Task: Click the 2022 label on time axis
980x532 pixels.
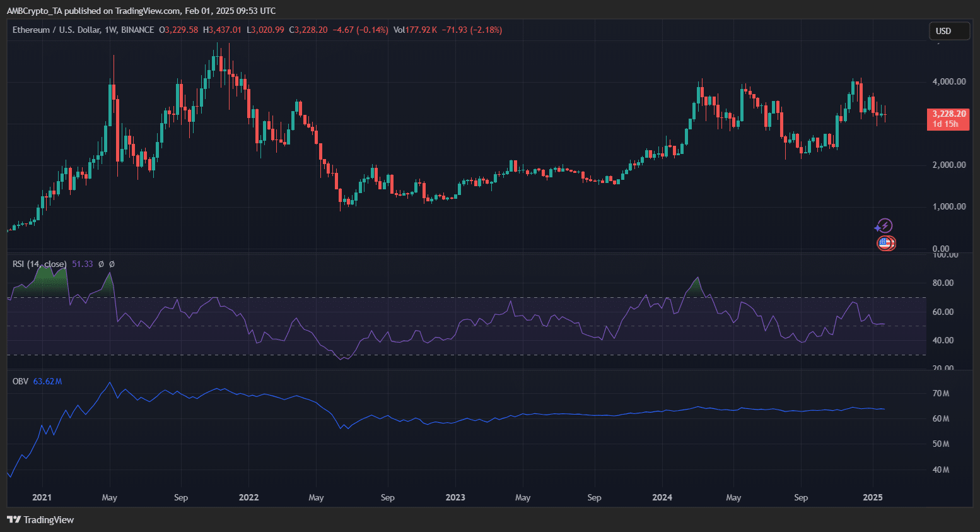Action: [248, 497]
